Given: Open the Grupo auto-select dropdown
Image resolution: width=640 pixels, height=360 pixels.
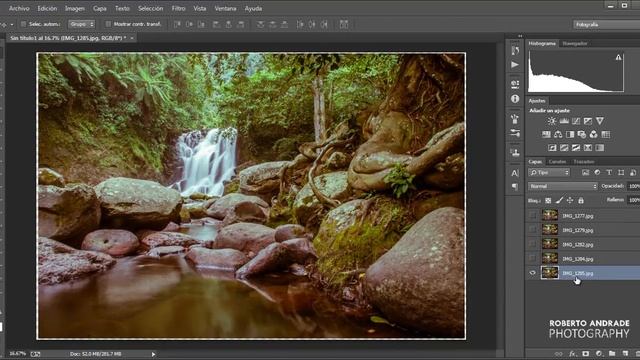Looking at the screenshot, I should click(x=81, y=24).
